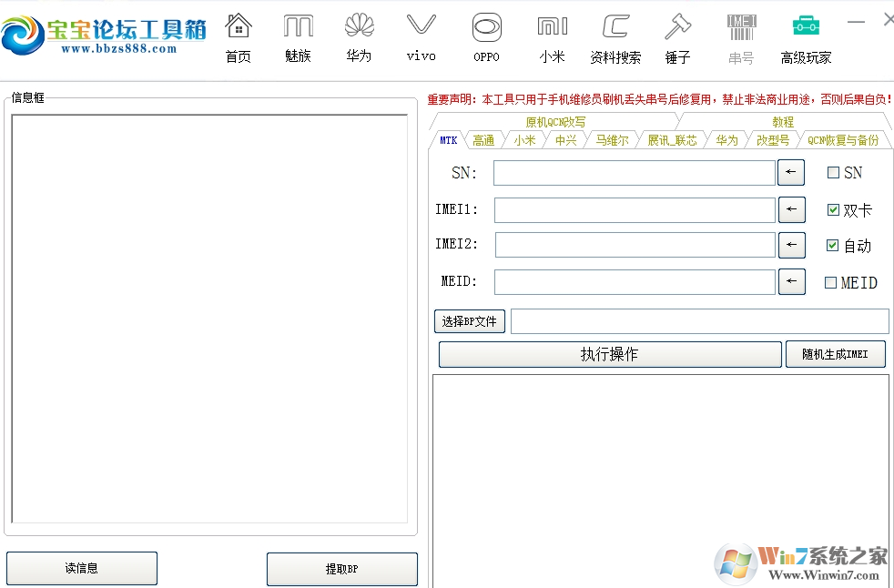Click the vivo brand icon
This screenshot has height=588, width=894.
[420, 36]
